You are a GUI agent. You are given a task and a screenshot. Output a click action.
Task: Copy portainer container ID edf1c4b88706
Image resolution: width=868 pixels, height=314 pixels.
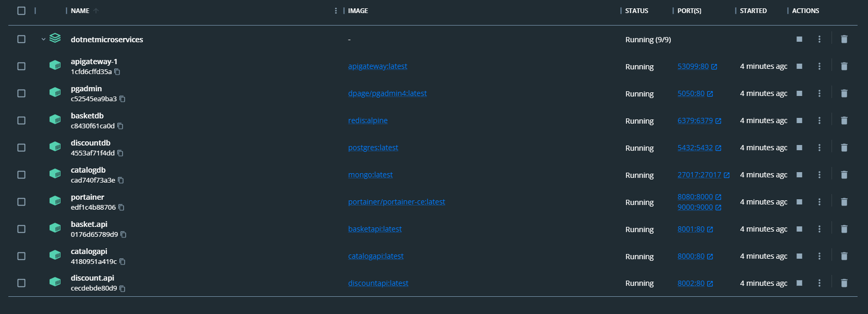pos(122,208)
